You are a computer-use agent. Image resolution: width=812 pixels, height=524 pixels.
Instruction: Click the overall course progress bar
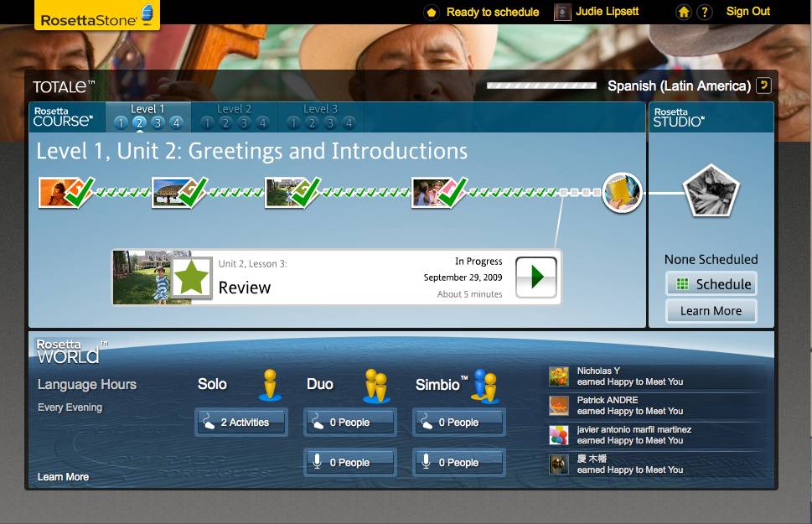point(541,86)
